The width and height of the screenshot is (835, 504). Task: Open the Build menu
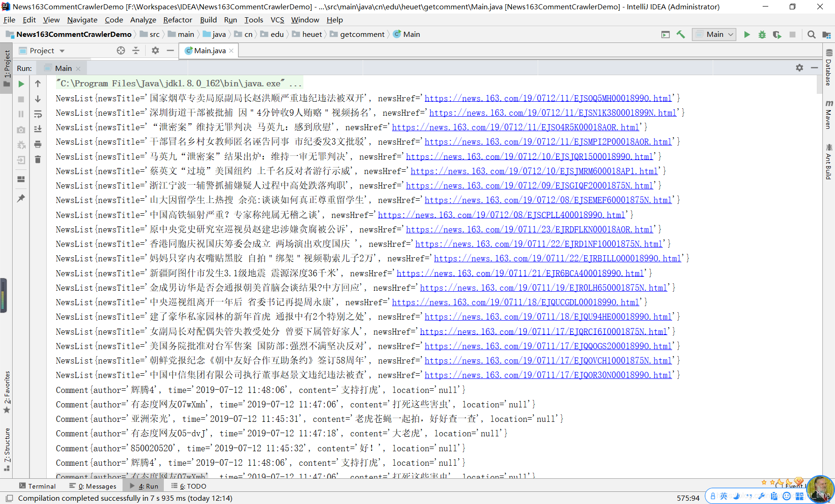point(208,20)
